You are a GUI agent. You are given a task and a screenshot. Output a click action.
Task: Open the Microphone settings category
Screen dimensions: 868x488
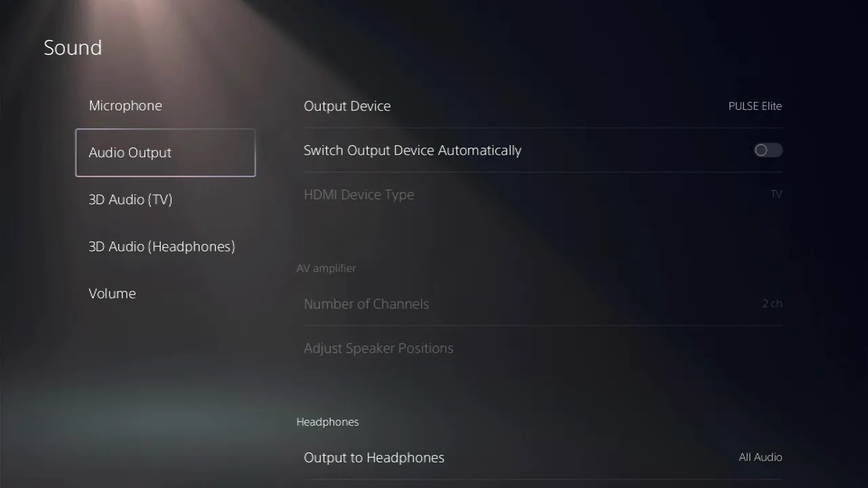[125, 106]
